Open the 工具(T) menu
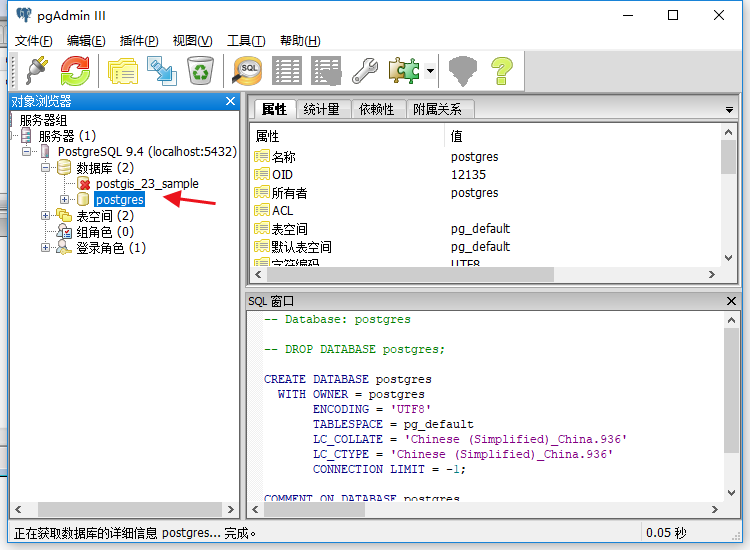Image resolution: width=750 pixels, height=550 pixels. coord(246,41)
